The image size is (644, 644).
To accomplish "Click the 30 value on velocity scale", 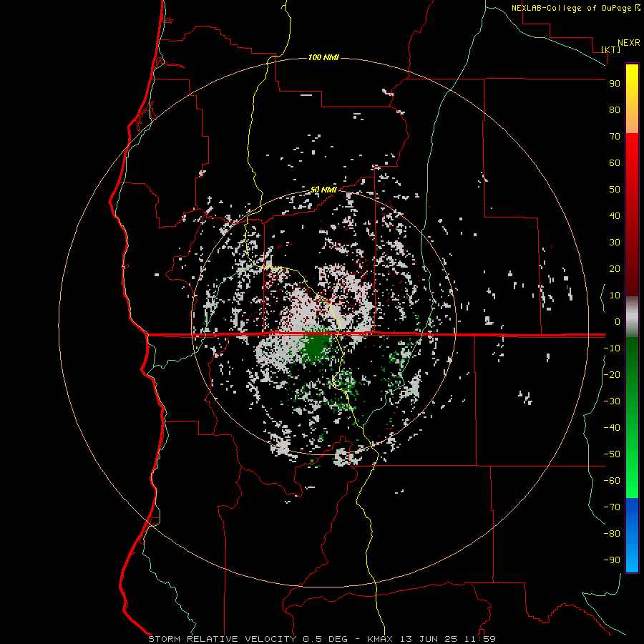I will (x=615, y=243).
